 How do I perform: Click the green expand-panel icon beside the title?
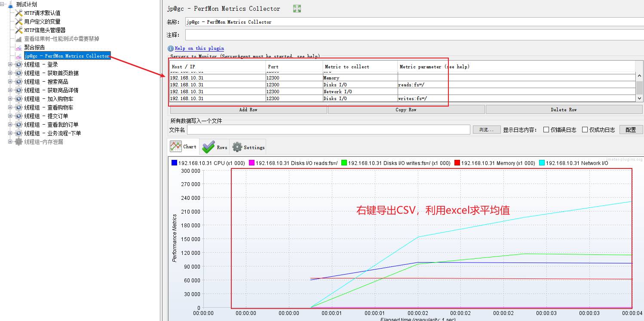297,9
